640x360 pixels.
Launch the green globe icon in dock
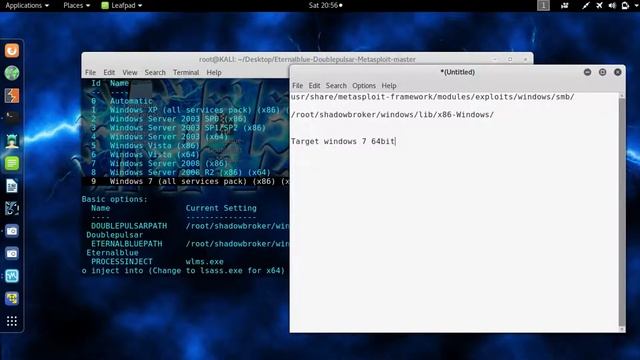(12, 73)
